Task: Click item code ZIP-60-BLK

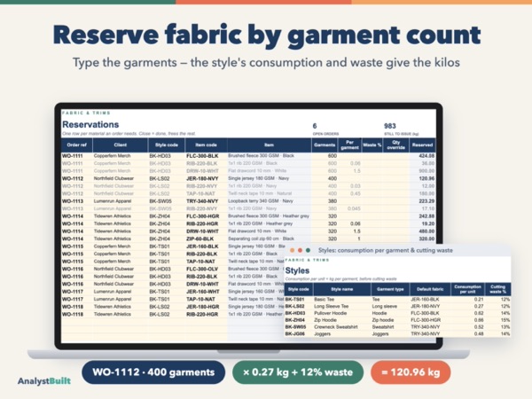Action: click(199, 239)
